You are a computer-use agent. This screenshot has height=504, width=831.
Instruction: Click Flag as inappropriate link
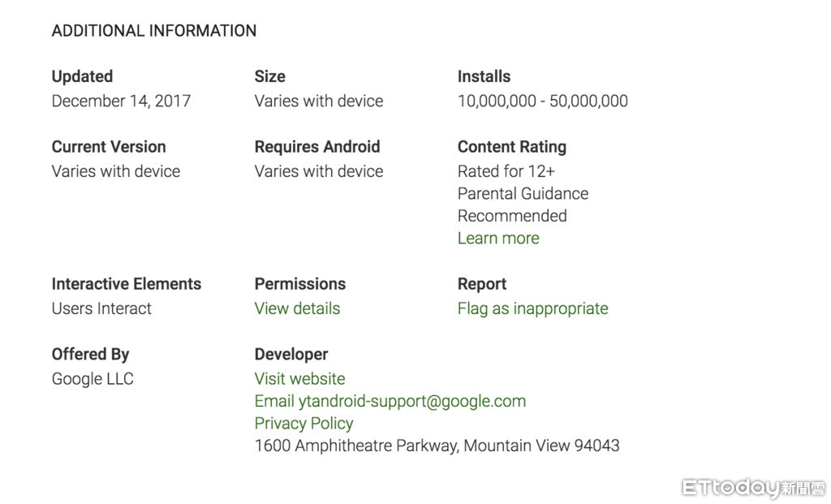click(x=532, y=308)
